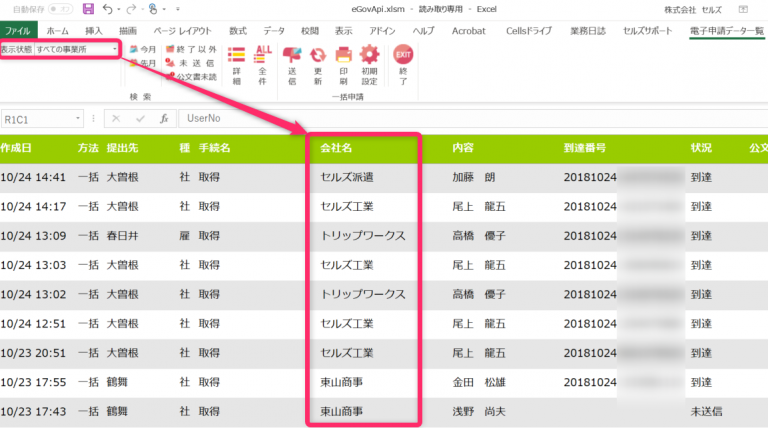Click the 状況 column header
The image size is (768, 428).
pyautogui.click(x=701, y=148)
